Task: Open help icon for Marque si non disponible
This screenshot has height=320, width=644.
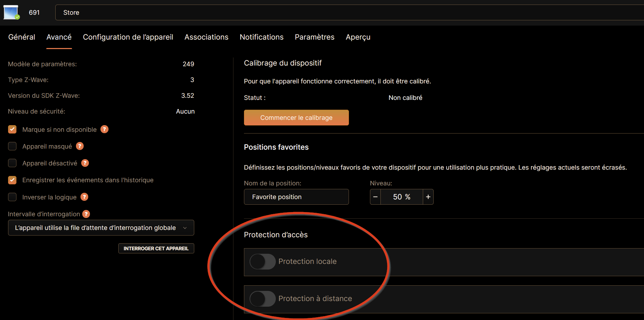Action: (104, 129)
